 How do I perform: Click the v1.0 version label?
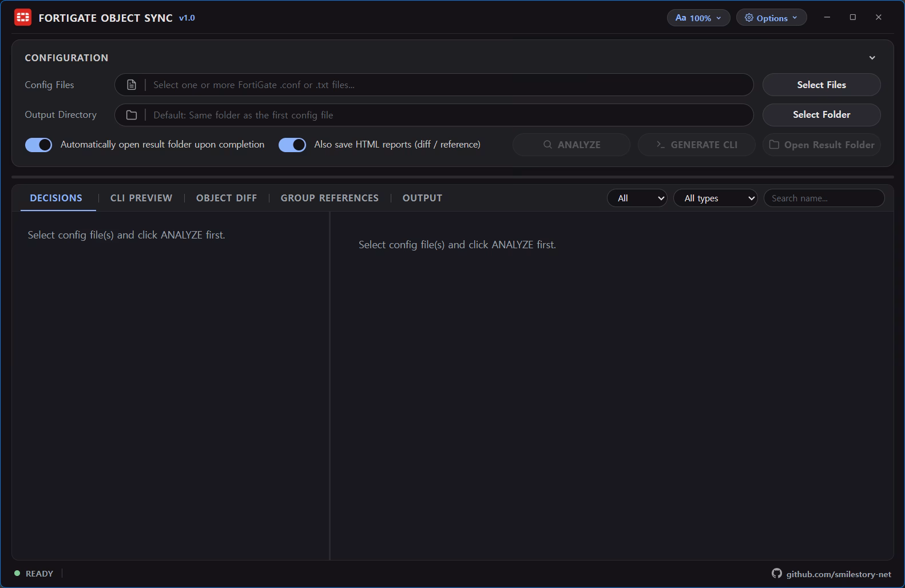pyautogui.click(x=187, y=18)
